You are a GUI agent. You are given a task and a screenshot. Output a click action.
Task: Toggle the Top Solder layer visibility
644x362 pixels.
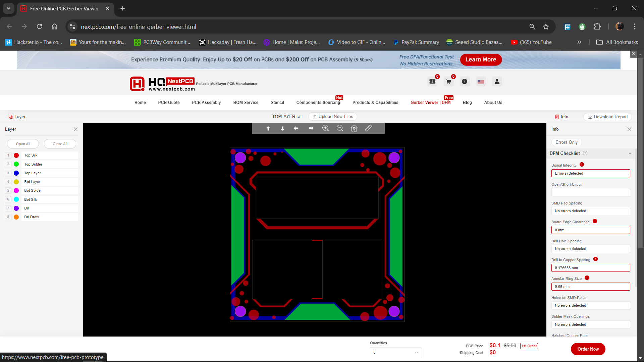pyautogui.click(x=16, y=164)
